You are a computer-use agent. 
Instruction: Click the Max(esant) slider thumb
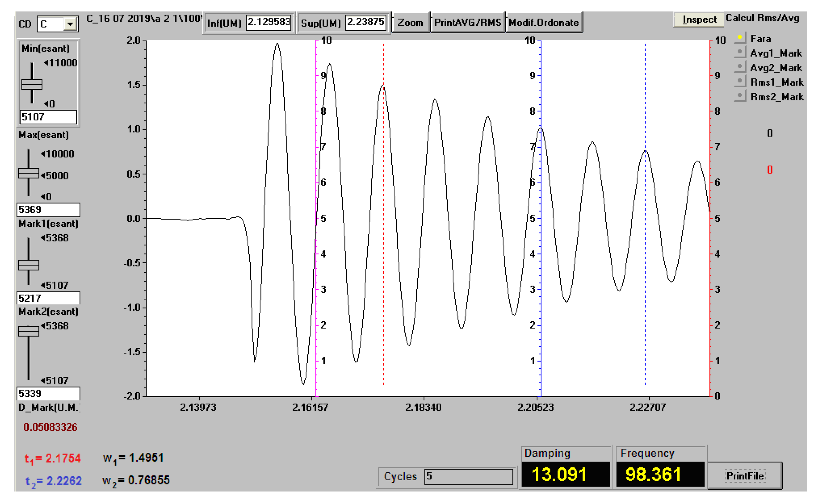tap(29, 173)
